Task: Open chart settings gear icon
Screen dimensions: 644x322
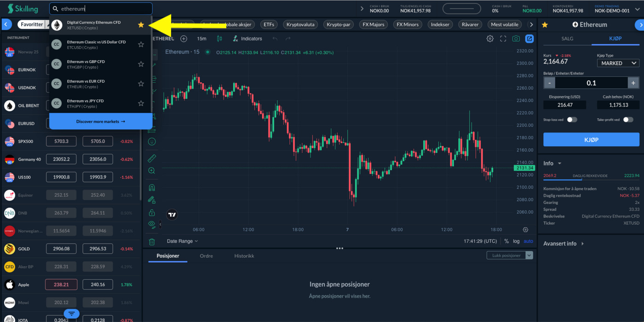Action: coord(490,39)
